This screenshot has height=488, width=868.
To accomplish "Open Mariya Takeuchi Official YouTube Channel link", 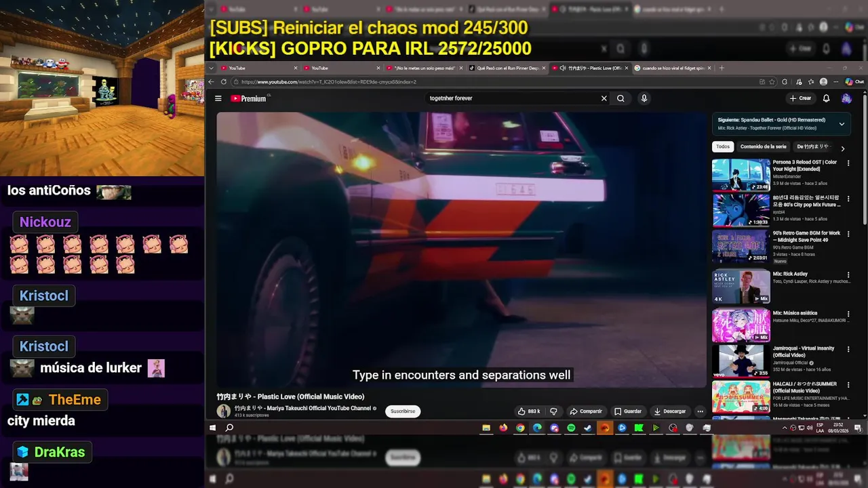I will (302, 408).
